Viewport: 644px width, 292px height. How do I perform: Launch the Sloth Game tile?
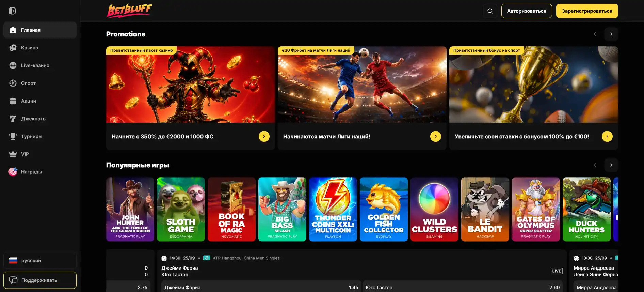click(x=181, y=209)
